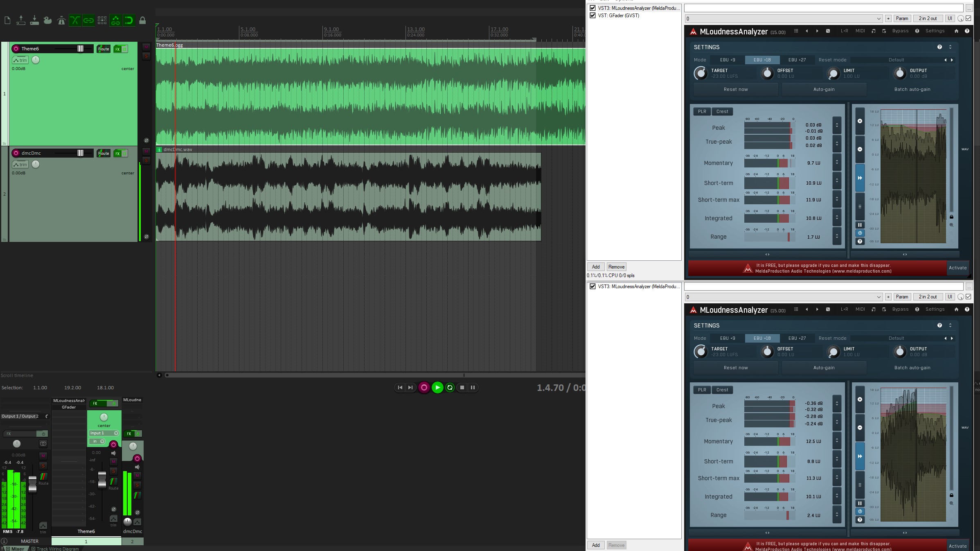Screen dimensions: 980x551
Task: Toggle the snap magnet icon
Action: pos(129,20)
